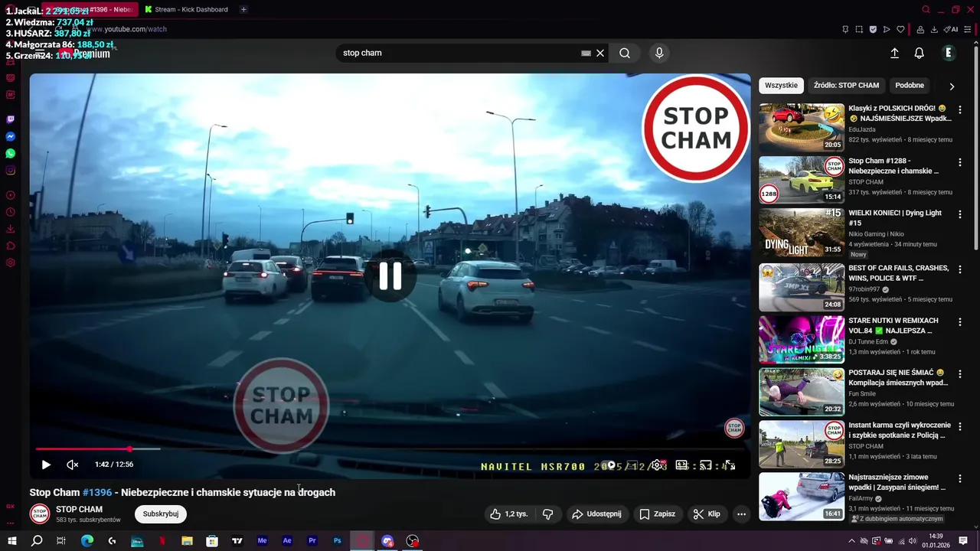980x551 pixels.
Task: Start voice search with microphone icon
Action: 659,53
